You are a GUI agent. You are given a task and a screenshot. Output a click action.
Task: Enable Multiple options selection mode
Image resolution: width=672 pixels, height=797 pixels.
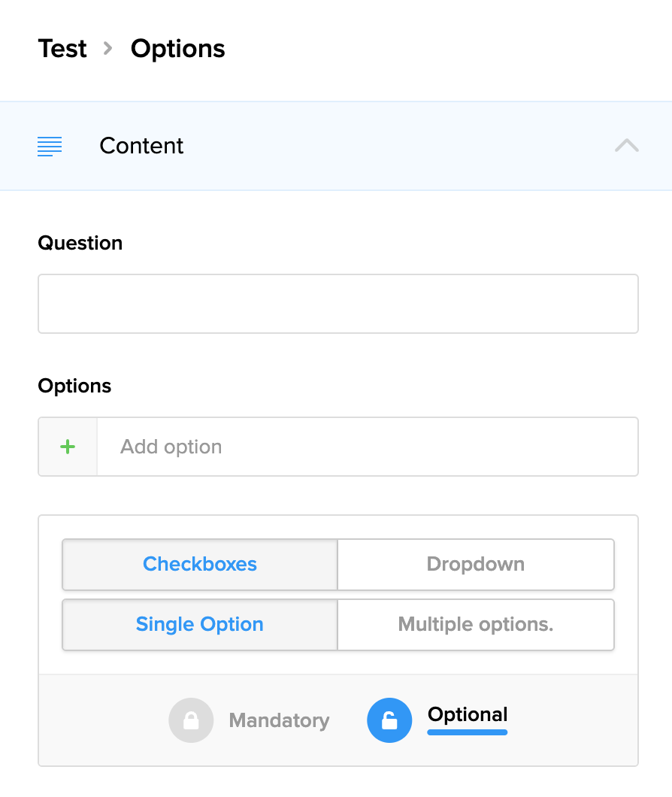[x=475, y=625]
